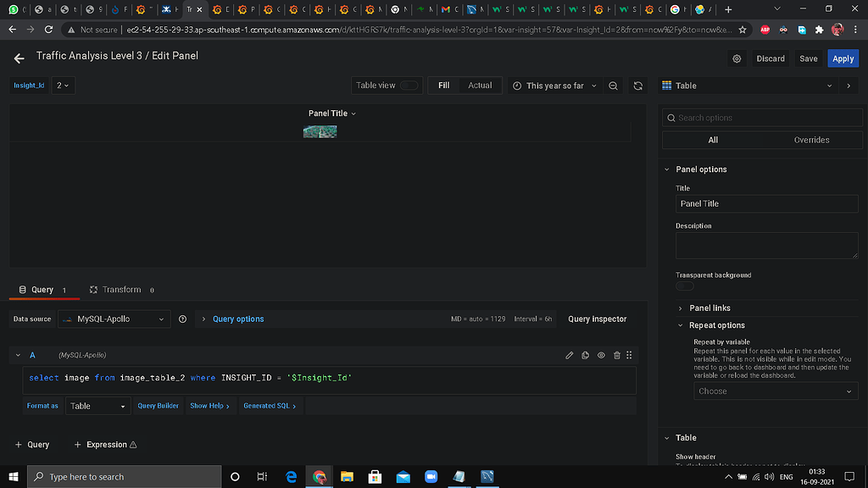Select the Overrides tab
The width and height of the screenshot is (868, 488).
pyautogui.click(x=810, y=139)
